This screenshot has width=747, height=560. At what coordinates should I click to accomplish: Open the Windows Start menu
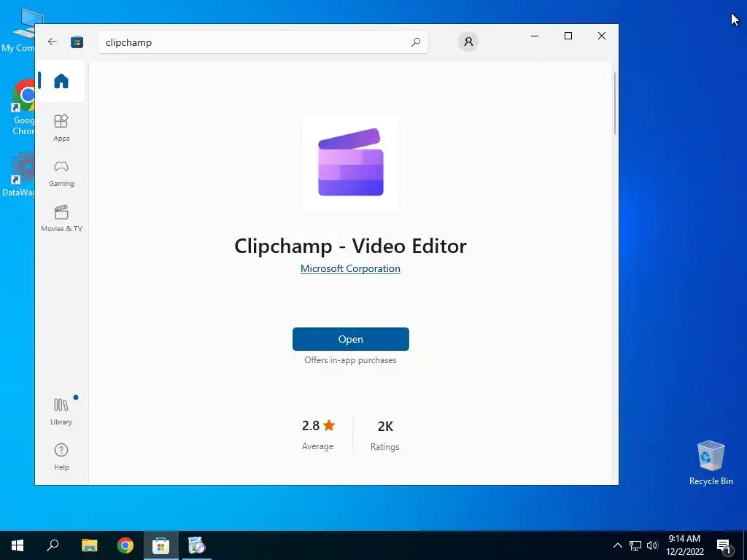point(18,545)
